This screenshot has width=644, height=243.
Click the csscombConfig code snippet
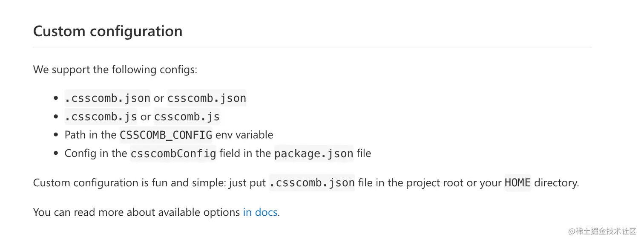[x=173, y=153]
